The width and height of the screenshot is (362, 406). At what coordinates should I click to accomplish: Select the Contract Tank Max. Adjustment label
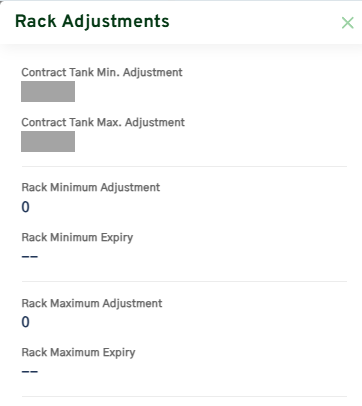[103, 122]
